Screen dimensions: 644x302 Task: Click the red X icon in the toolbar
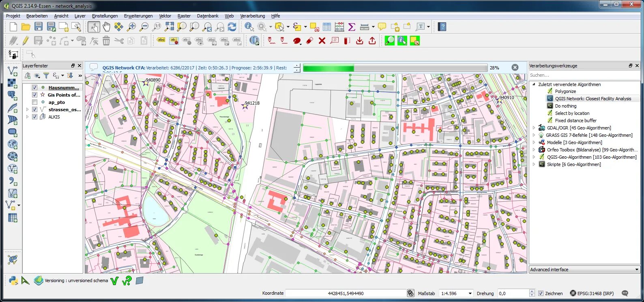click(322, 41)
